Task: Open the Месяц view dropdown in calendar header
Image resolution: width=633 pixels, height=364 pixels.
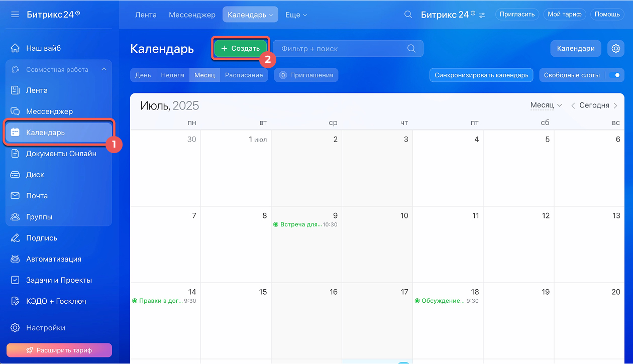Action: [x=546, y=105]
